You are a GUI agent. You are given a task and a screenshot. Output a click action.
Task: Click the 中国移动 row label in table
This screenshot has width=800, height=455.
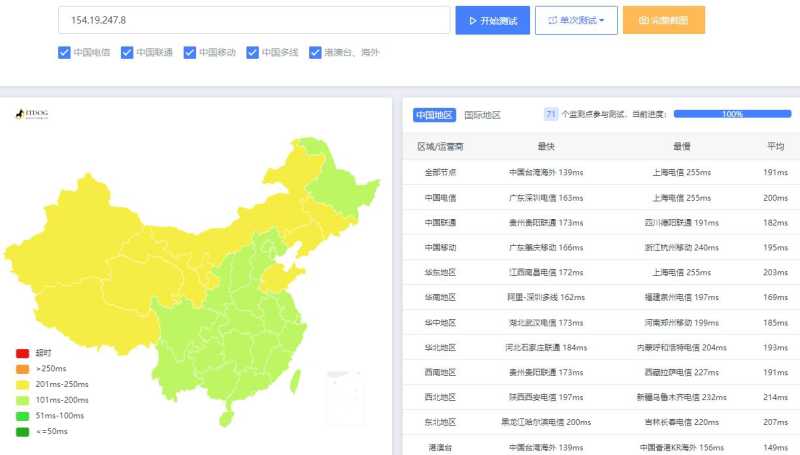[440, 247]
